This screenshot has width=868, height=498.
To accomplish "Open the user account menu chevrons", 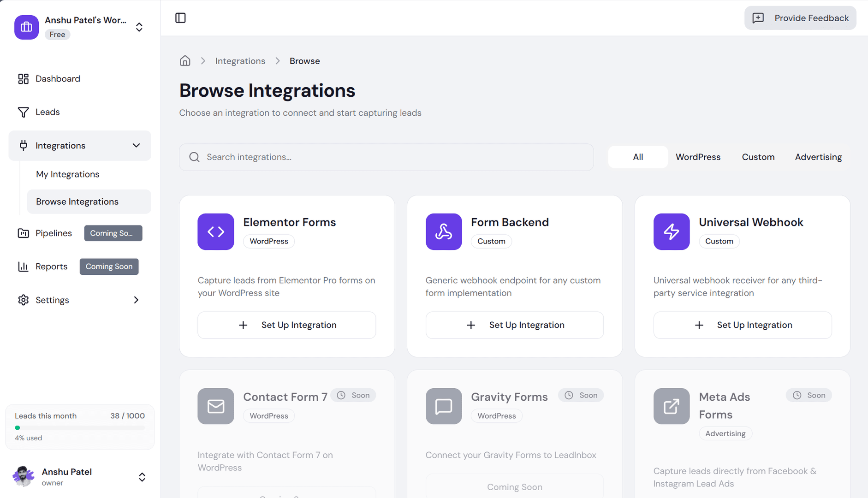I will coord(142,477).
